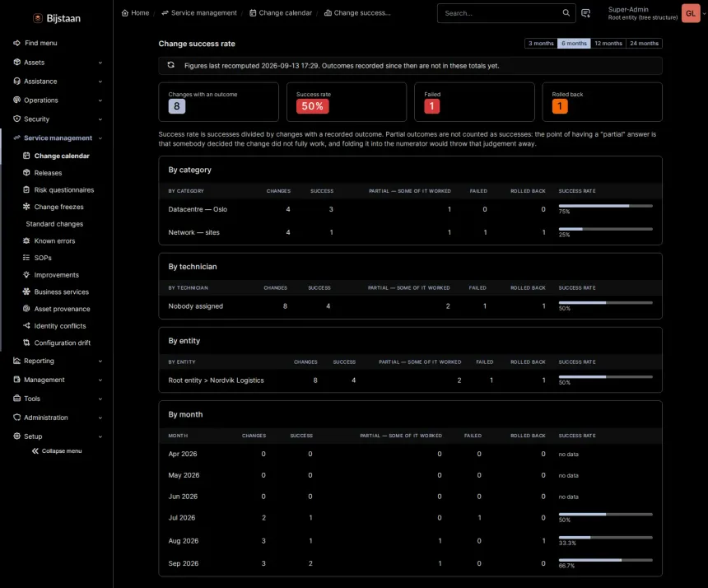Click the Known errors bug icon
Screen dimensions: 708x588
(x=26, y=240)
